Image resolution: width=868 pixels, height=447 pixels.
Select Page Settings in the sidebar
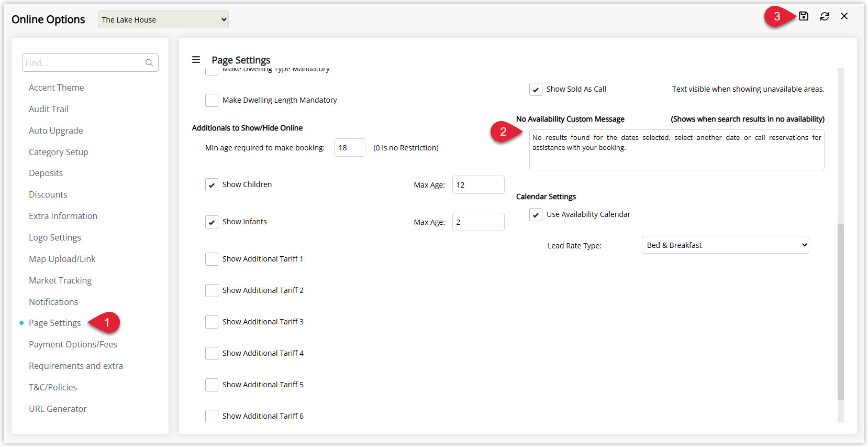pos(55,323)
